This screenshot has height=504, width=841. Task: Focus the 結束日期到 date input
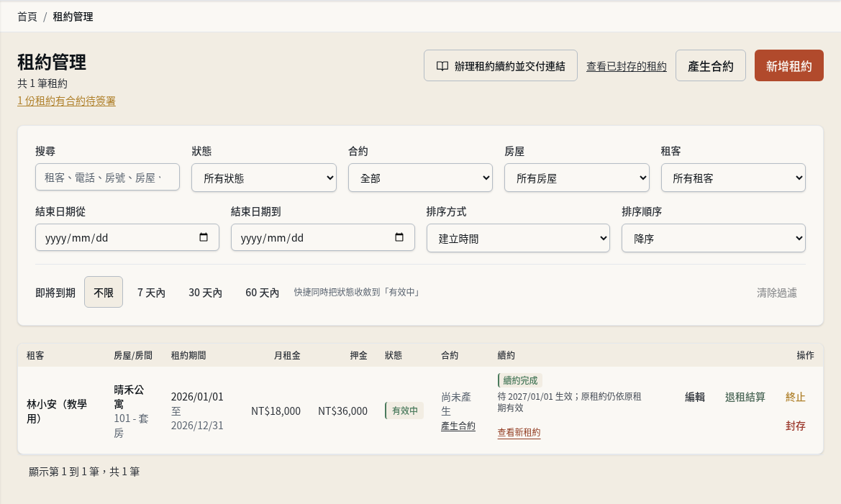323,237
